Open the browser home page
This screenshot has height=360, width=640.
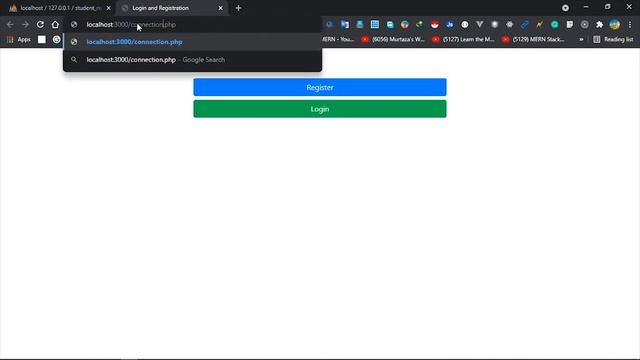(x=55, y=24)
